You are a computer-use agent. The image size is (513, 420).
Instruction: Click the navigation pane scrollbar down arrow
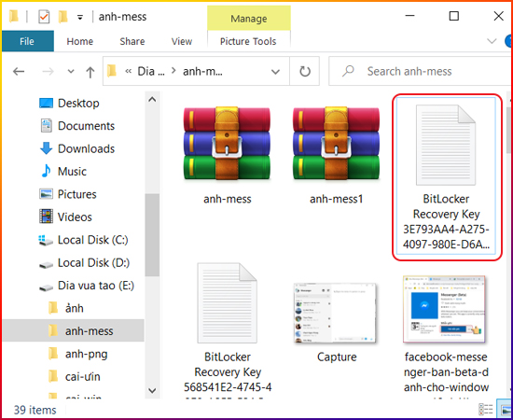tap(152, 390)
